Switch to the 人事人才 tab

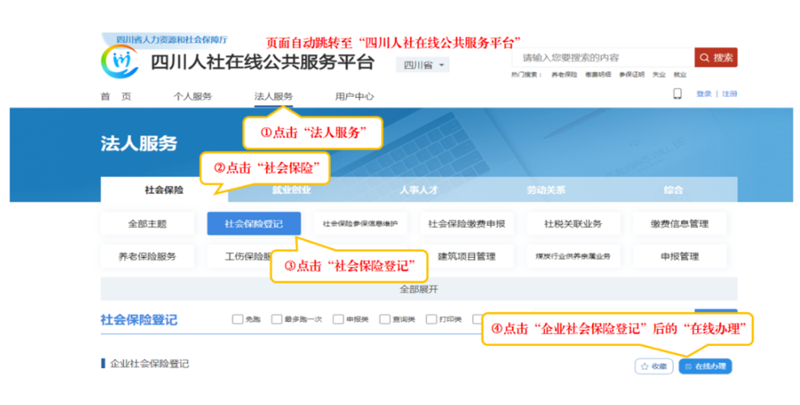(418, 190)
